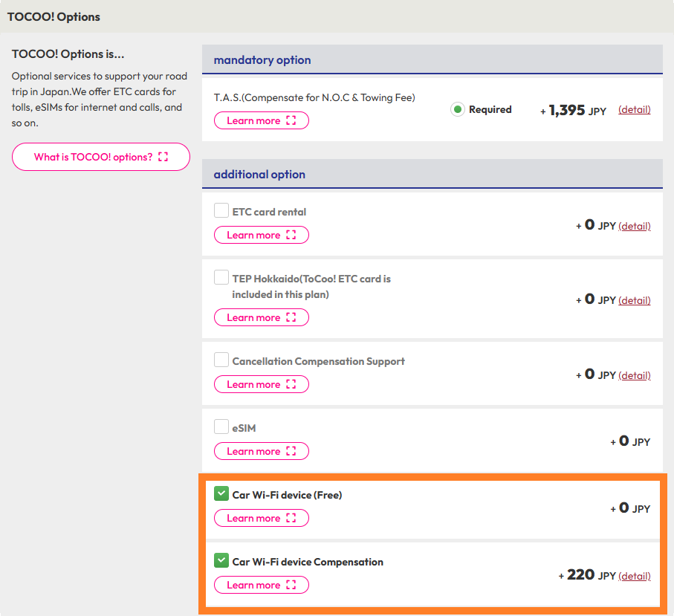Click Learn more under Car Wi-Fi device Compensation
This screenshot has height=616, width=674.
(262, 585)
